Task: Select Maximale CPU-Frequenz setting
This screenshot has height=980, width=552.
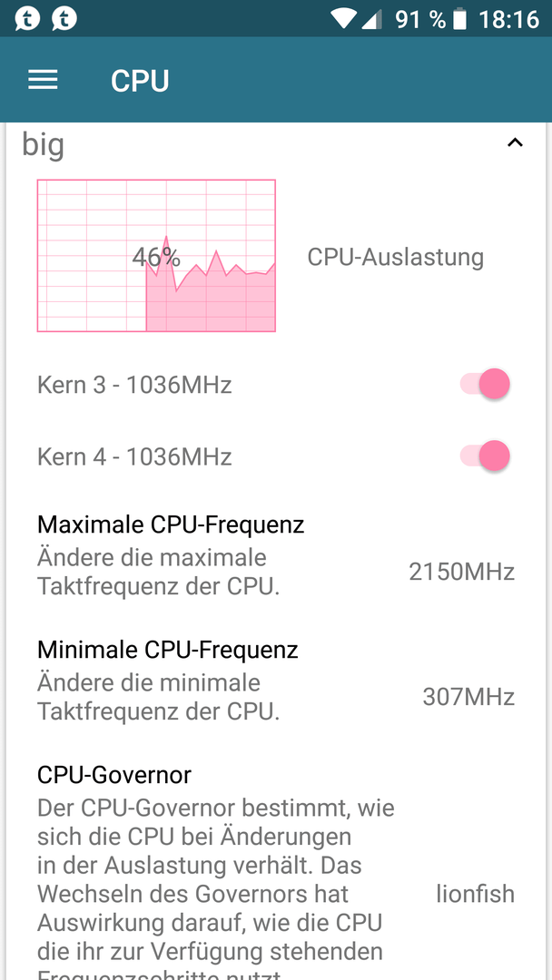Action: pyautogui.click(x=276, y=555)
